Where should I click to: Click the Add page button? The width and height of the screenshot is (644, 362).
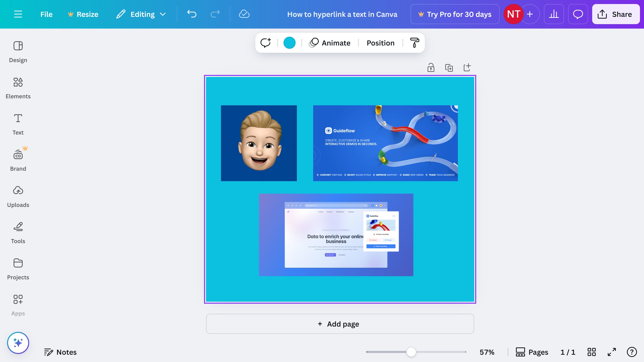[340, 324]
